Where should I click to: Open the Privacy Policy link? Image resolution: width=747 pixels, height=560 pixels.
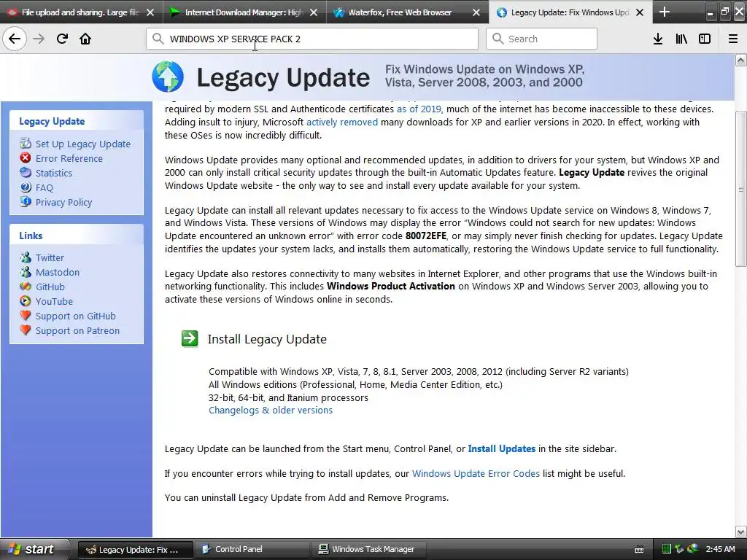pos(64,203)
